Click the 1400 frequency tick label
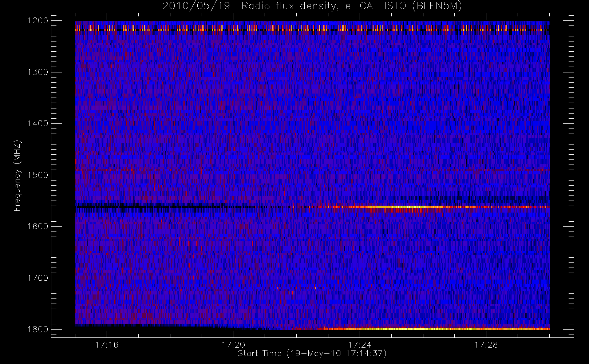Screen dimensions: 589x364 click(38, 124)
